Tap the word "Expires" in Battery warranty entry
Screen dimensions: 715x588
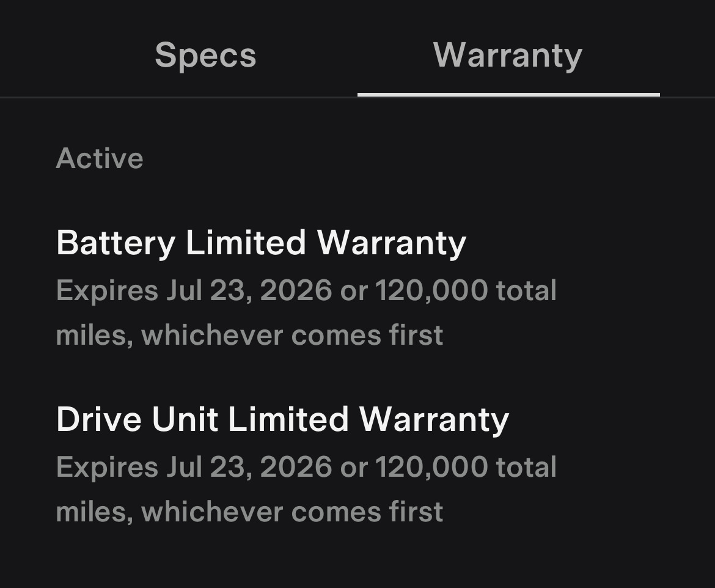pos(107,290)
